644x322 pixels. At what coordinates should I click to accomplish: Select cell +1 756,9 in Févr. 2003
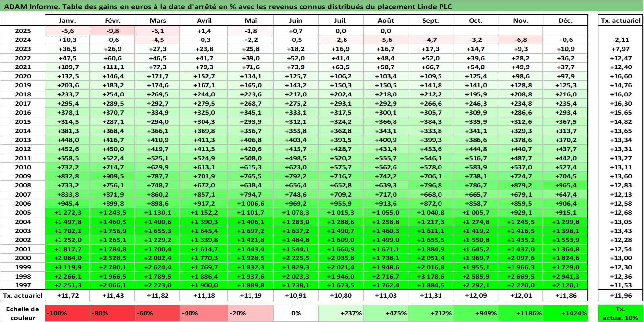pyautogui.click(x=113, y=231)
